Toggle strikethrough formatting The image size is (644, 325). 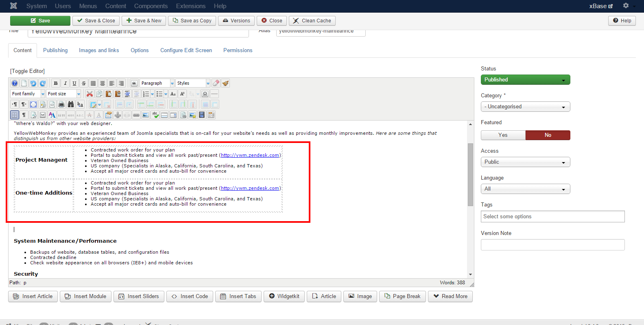coord(84,83)
